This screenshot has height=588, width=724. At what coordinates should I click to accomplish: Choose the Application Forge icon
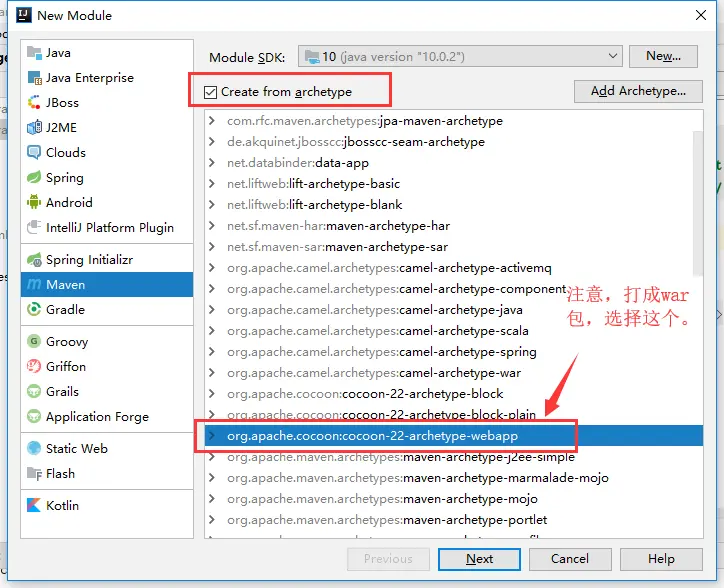pos(34,416)
